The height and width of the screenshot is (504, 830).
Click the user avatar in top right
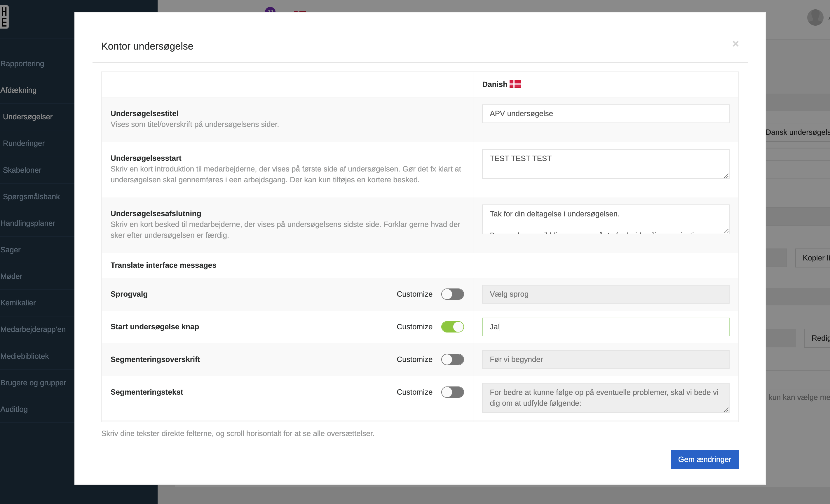coord(815,17)
